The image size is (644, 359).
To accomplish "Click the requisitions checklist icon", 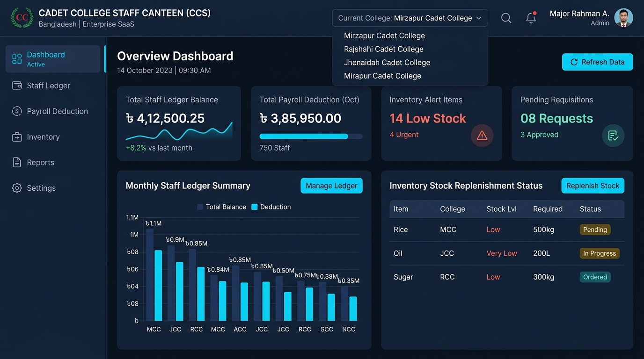I will coord(613,136).
